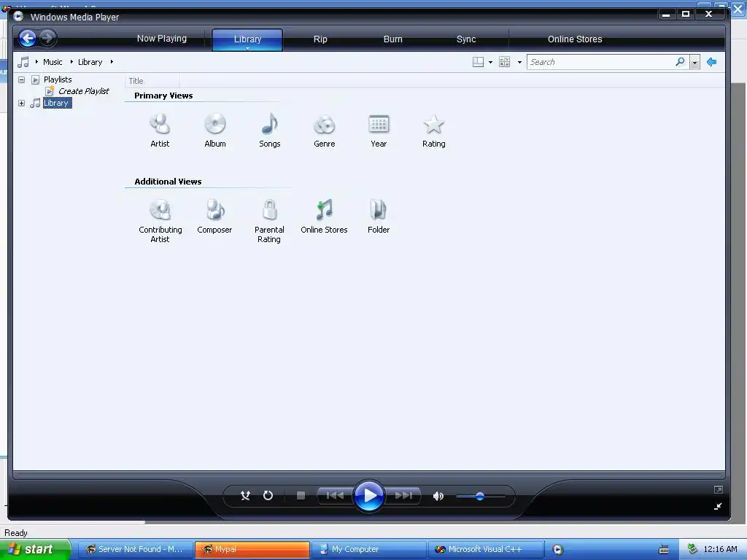
Task: Open the Folder view icon
Action: (x=379, y=211)
